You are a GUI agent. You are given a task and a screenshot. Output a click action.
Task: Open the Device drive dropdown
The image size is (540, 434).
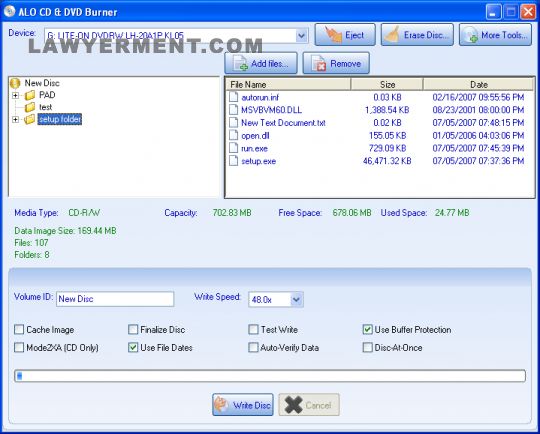pyautogui.click(x=301, y=35)
